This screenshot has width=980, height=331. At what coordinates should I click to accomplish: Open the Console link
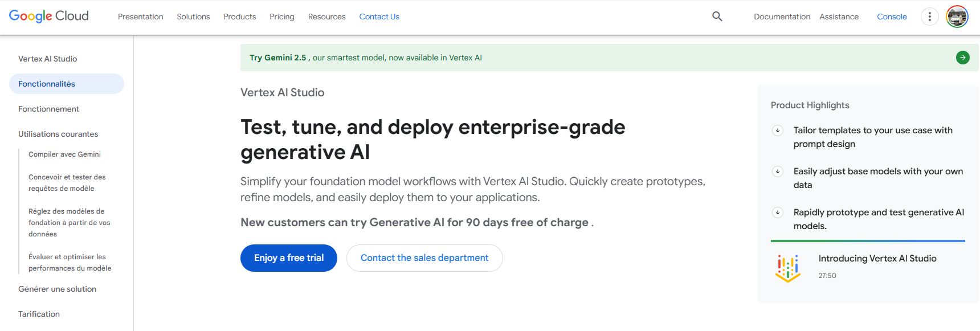[892, 17]
